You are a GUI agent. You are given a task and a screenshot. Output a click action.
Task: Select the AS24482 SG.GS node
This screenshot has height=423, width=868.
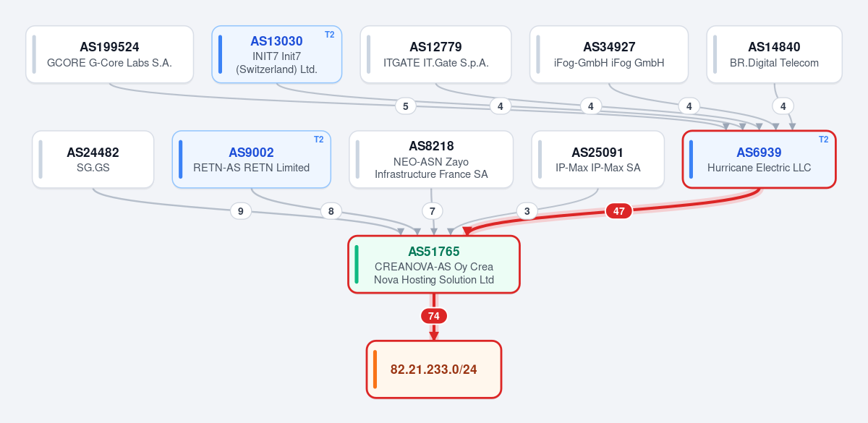pyautogui.click(x=93, y=159)
